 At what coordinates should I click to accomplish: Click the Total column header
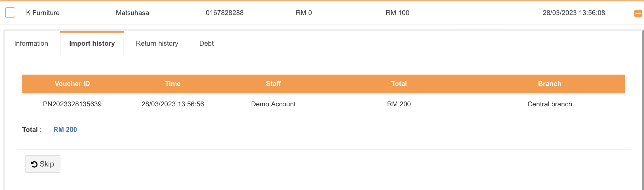point(399,84)
